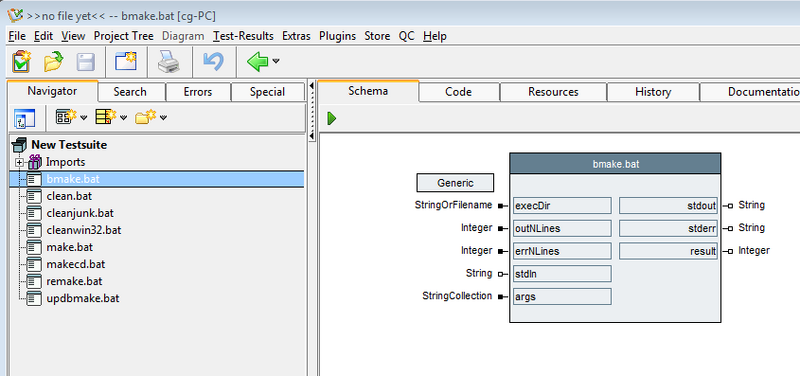800x376 pixels.
Task: Open the View menu
Action: tap(73, 36)
